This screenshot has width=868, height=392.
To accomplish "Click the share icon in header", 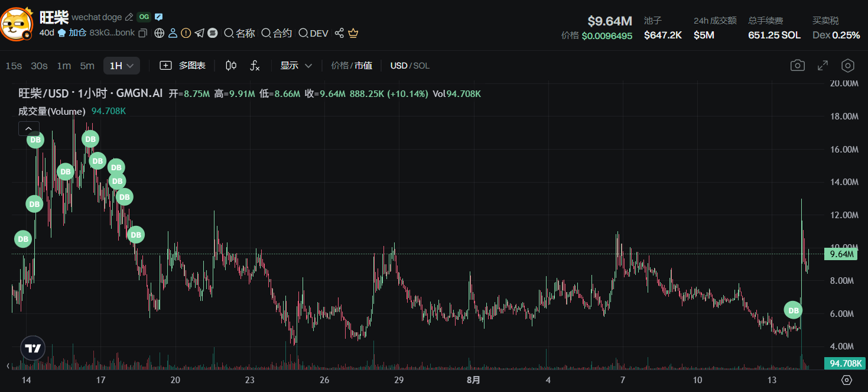I will click(339, 33).
